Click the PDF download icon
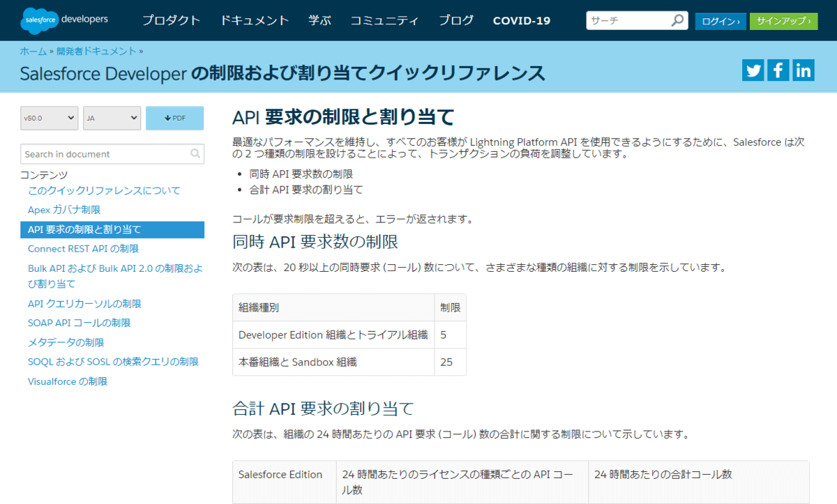 click(174, 118)
